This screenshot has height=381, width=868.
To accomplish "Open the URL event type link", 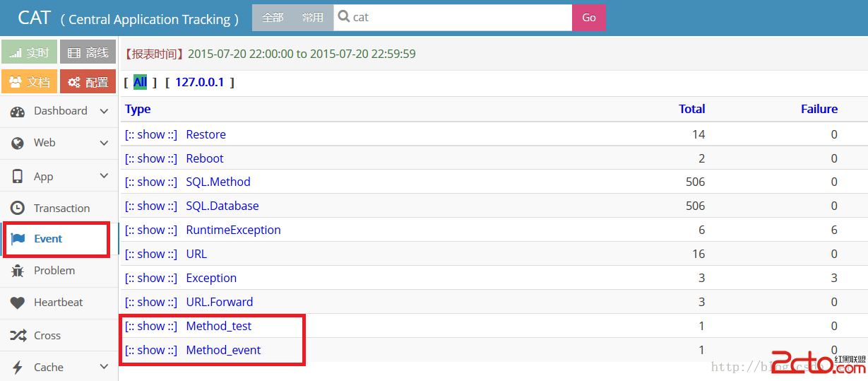I will click(x=196, y=254).
